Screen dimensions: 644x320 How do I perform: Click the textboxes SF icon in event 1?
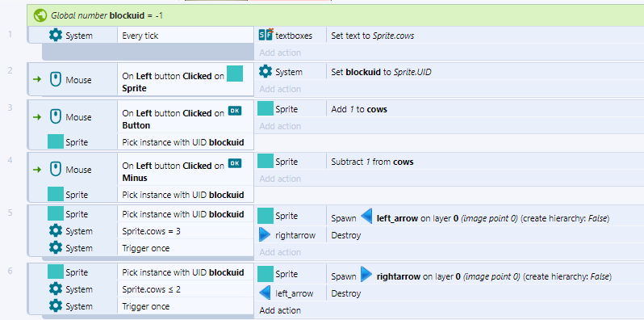click(266, 36)
